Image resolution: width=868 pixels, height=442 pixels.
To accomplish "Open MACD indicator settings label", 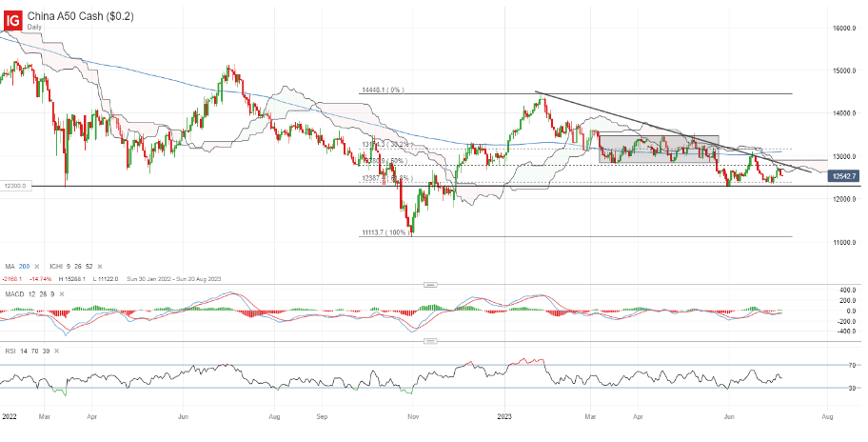I will coord(14,294).
